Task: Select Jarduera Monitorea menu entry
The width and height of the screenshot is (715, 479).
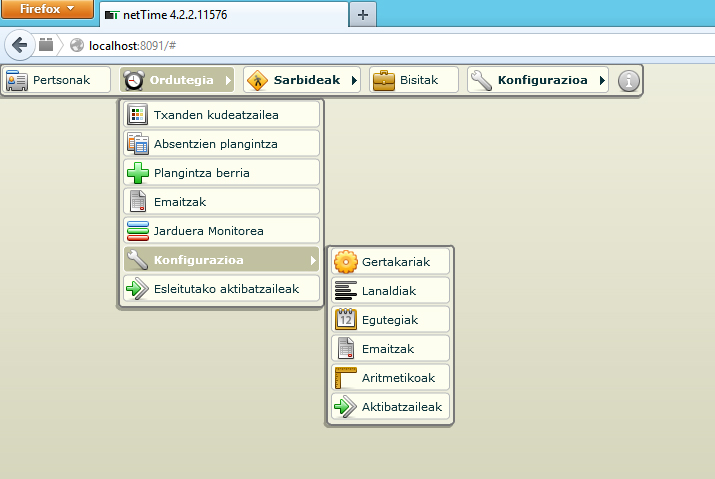Action: (x=222, y=231)
